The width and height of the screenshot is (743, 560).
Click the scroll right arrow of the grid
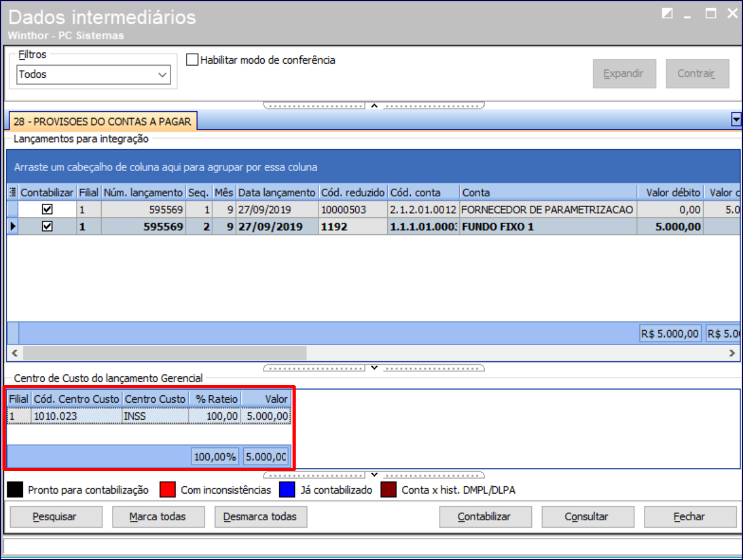(732, 353)
